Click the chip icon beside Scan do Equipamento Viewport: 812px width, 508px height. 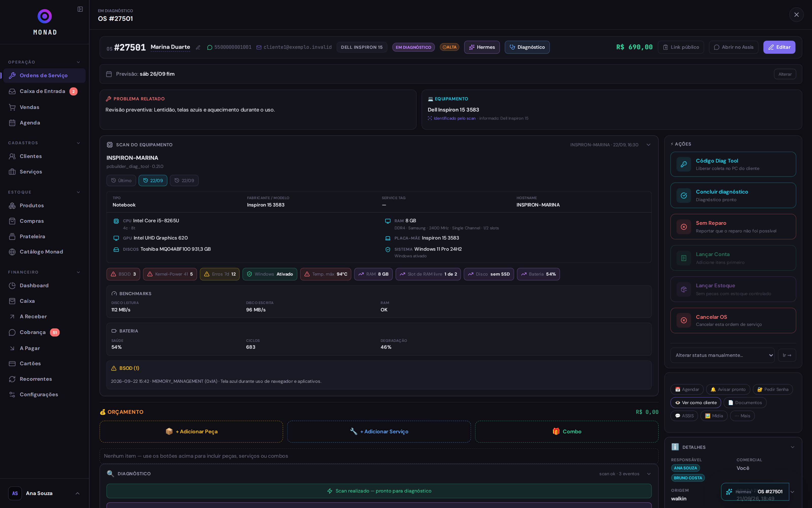point(110,145)
